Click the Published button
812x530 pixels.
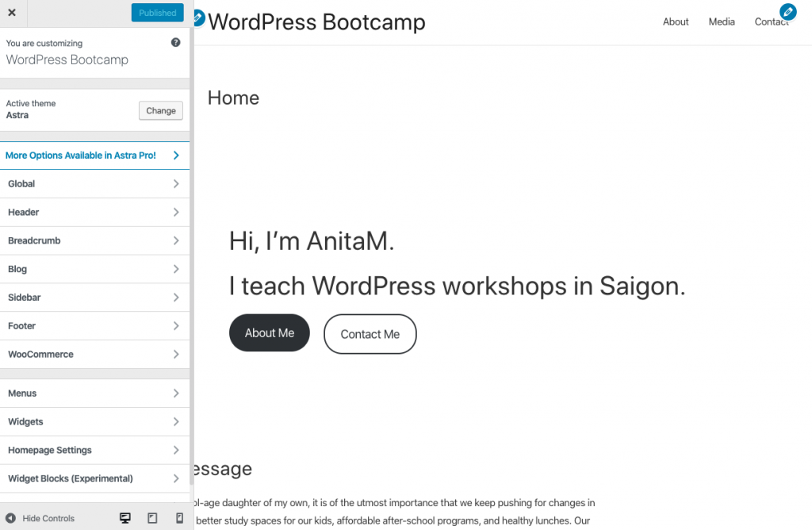pos(158,13)
